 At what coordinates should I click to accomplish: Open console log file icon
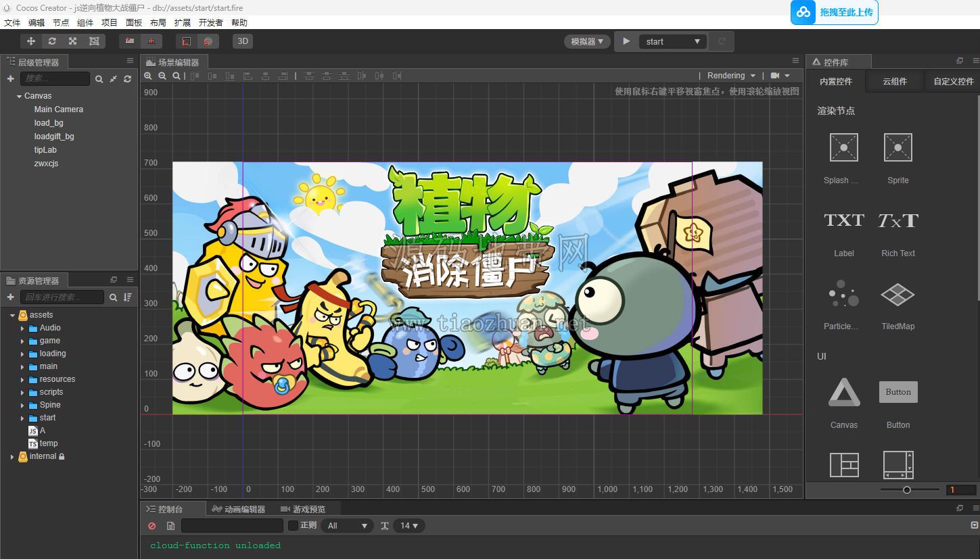coord(170,526)
